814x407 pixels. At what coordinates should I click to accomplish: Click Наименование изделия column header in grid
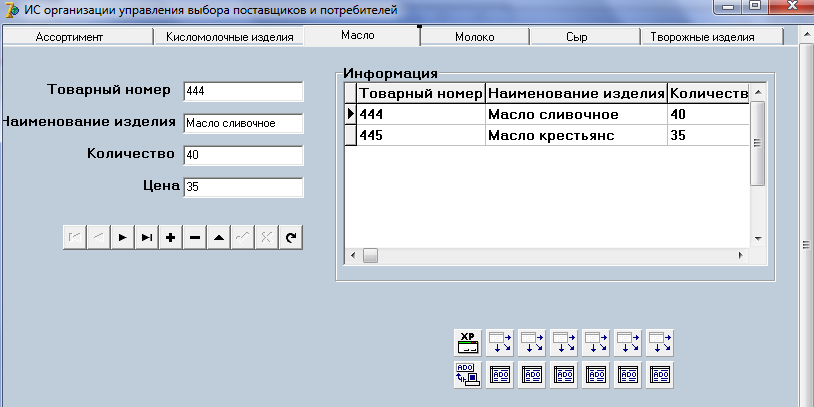(576, 93)
